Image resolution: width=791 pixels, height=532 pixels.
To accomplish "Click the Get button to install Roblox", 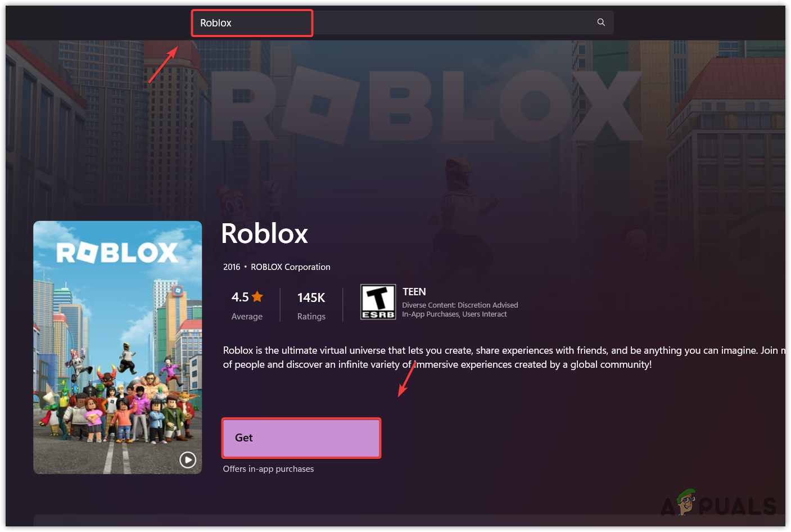I will [x=301, y=438].
